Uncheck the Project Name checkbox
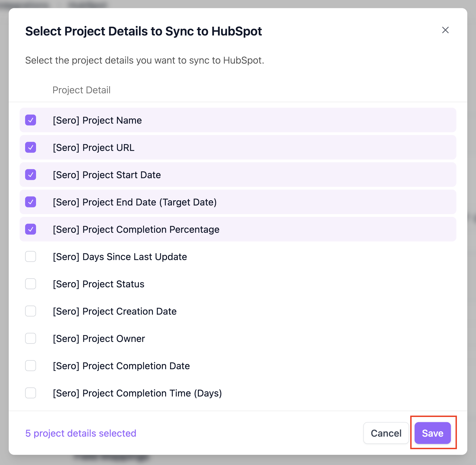The width and height of the screenshot is (476, 465). click(x=31, y=120)
